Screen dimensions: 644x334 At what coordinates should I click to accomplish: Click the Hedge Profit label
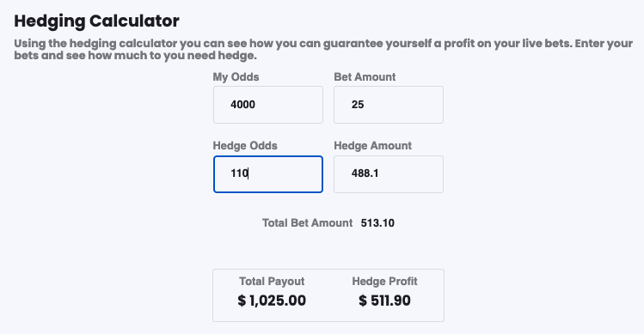coord(384,281)
